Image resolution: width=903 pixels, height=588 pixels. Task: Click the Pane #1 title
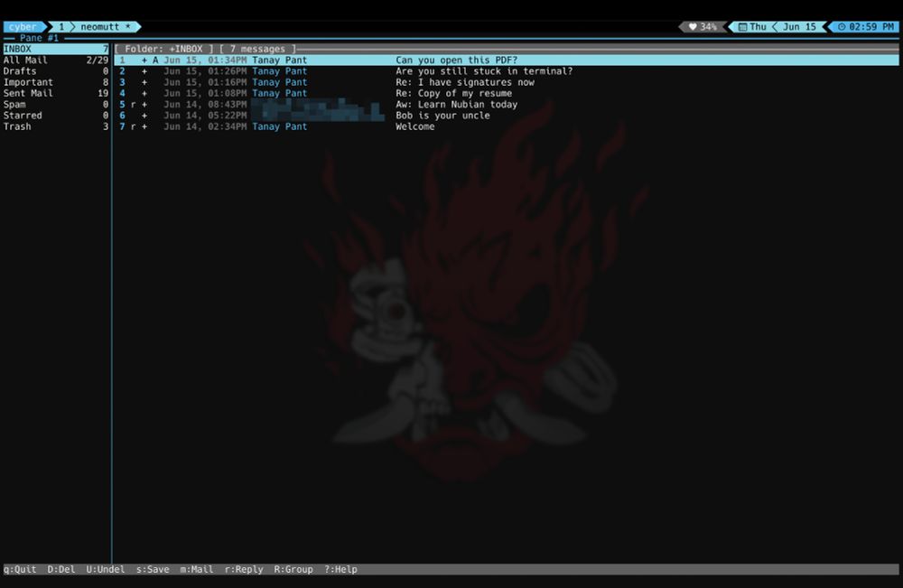[39, 38]
